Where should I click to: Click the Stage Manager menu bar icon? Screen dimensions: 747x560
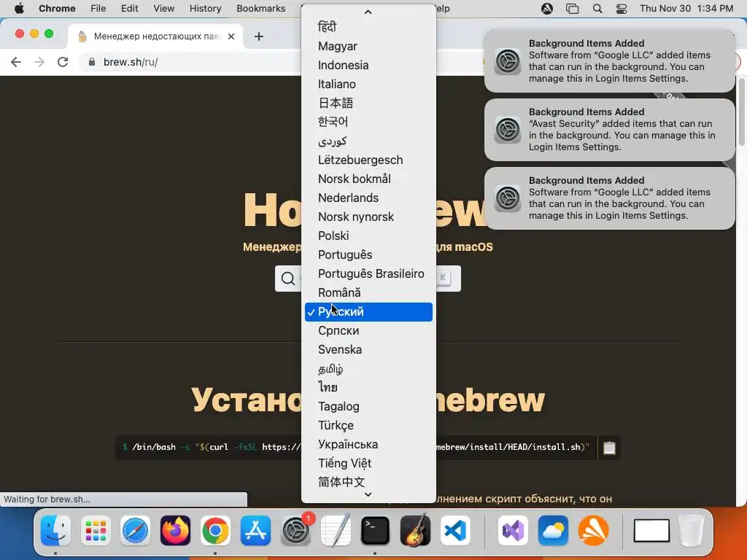[x=572, y=8]
